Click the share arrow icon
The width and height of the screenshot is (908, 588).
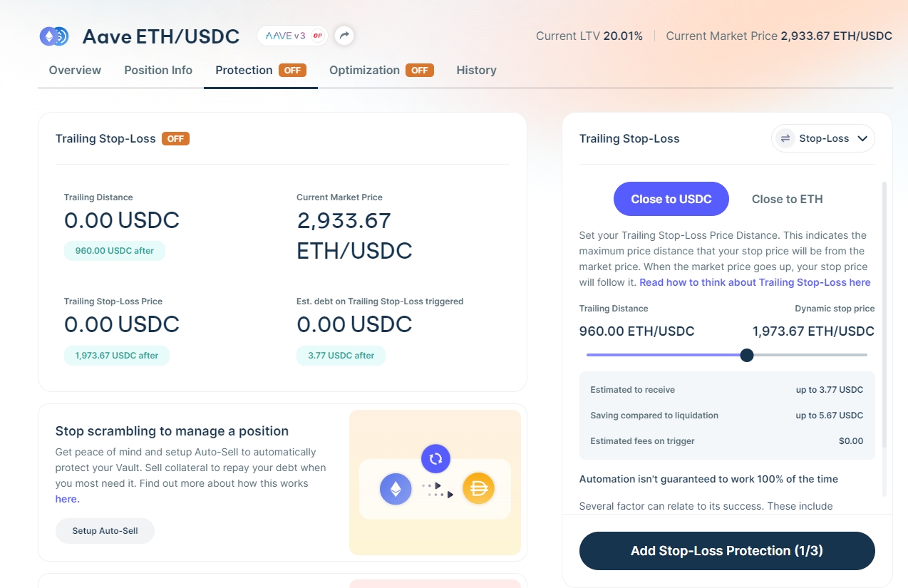click(x=344, y=36)
